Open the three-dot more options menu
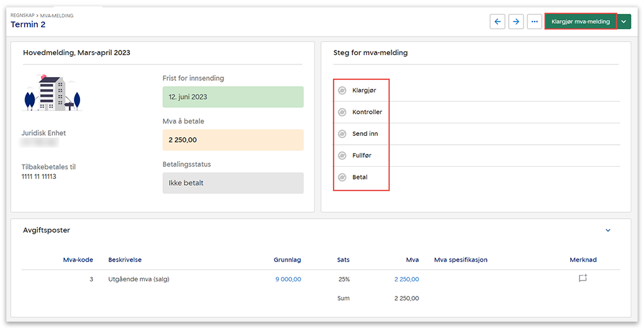Image resolution: width=644 pixels, height=328 pixels. pos(535,21)
